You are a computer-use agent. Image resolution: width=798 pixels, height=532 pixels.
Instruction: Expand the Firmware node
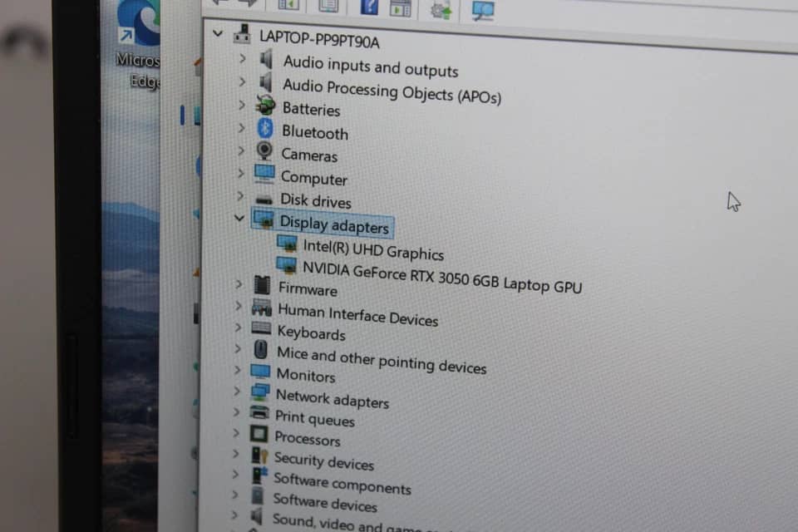coord(239,284)
